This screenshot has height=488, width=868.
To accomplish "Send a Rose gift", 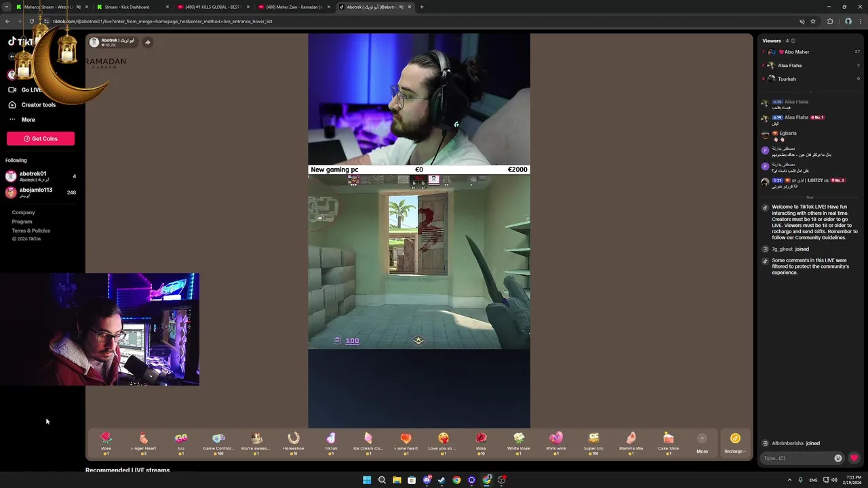I will point(106,443).
